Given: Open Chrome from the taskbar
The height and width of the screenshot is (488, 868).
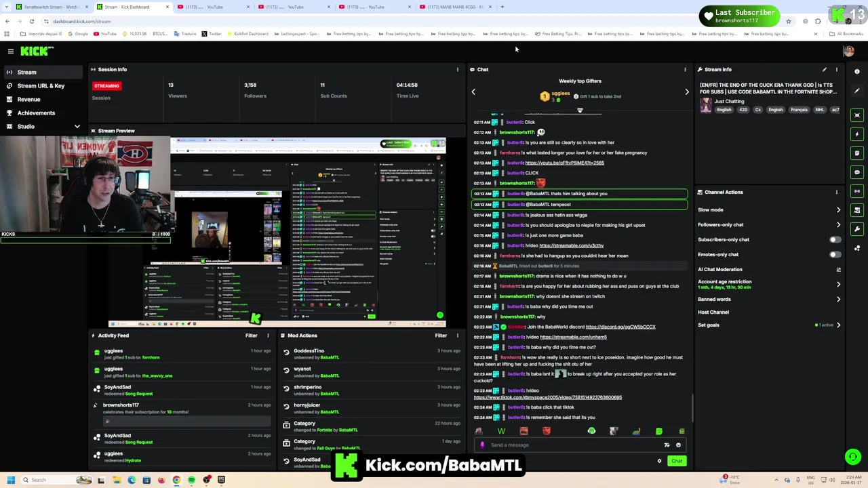Looking at the screenshot, I should coord(176,480).
